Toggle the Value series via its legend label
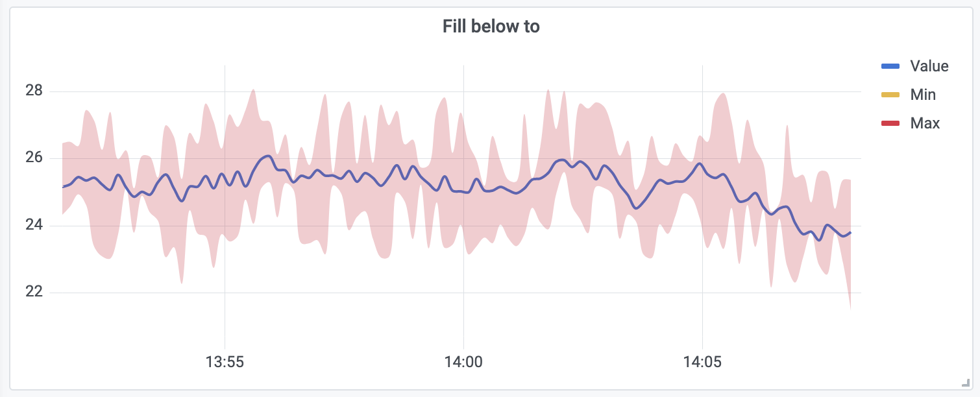The width and height of the screenshot is (980, 397). 929,66
